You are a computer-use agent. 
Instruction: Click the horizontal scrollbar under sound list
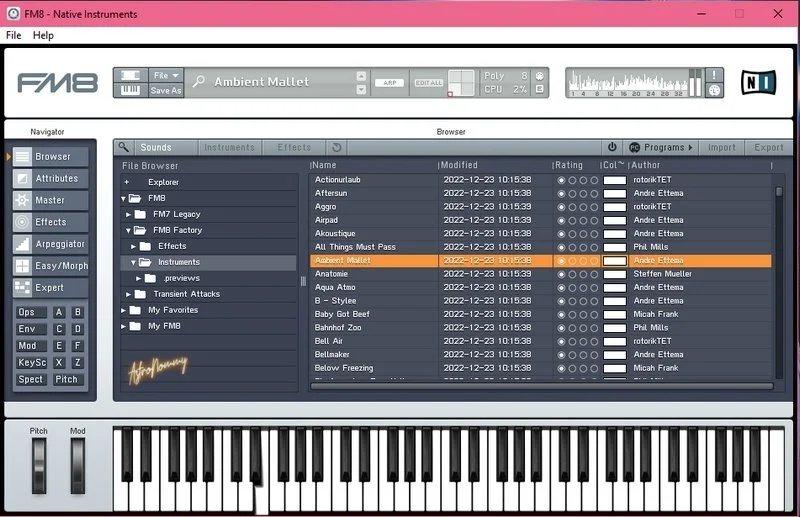click(x=541, y=386)
